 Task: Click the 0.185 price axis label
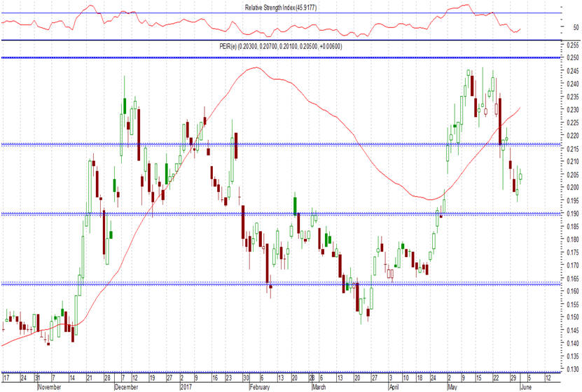[573, 227]
